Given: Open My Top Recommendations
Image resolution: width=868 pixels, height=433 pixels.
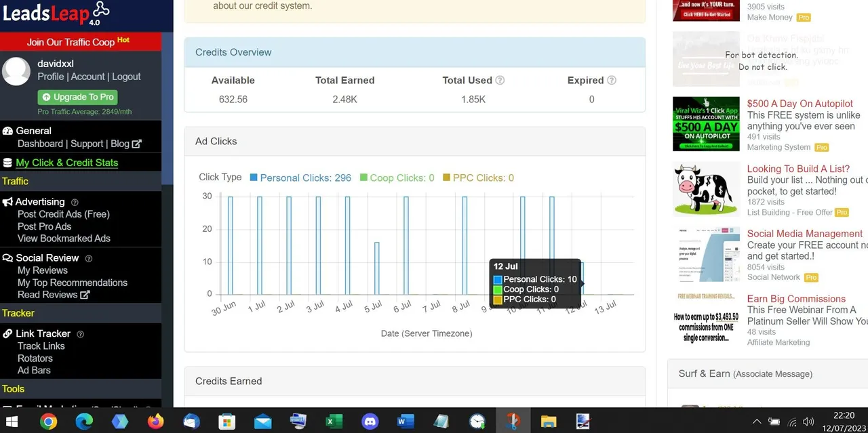Looking at the screenshot, I should click(73, 283).
